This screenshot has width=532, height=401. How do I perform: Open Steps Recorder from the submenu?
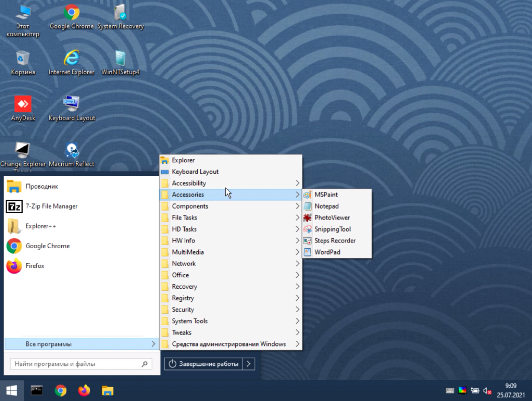pyautogui.click(x=335, y=241)
